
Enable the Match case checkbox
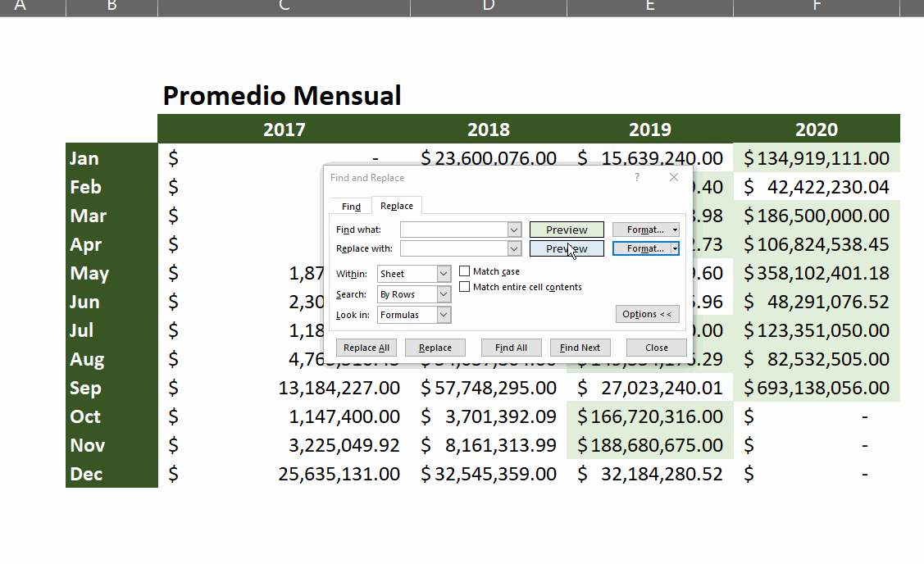pos(464,271)
